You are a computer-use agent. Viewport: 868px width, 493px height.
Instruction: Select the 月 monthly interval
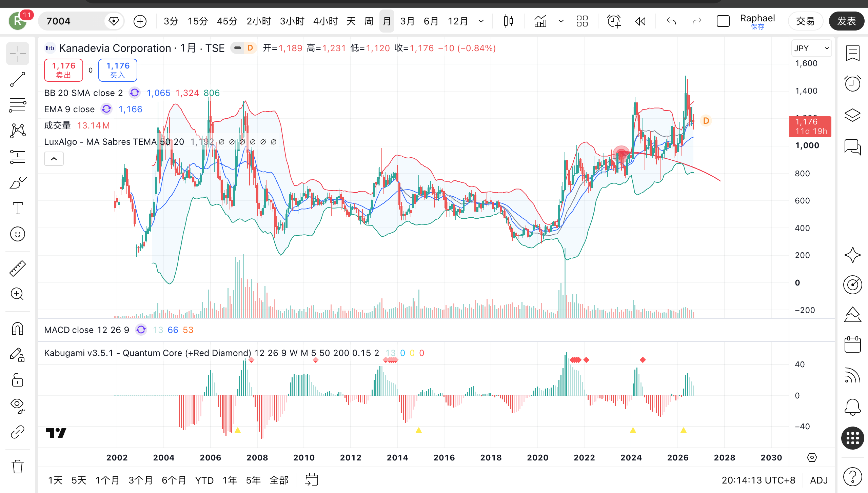(x=387, y=21)
